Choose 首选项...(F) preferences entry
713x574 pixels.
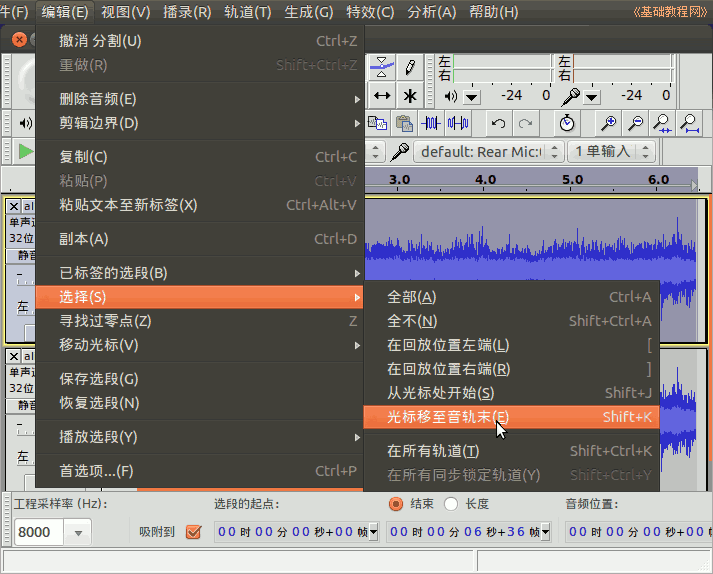coord(200,471)
